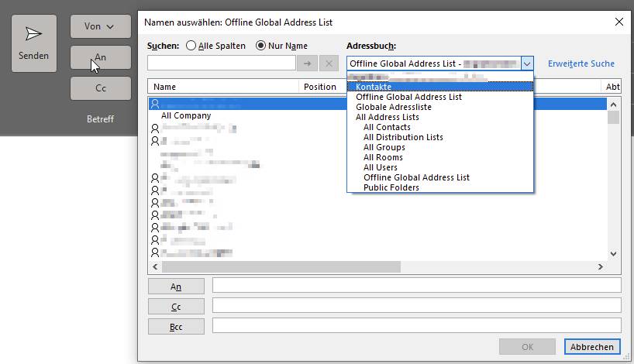Click the horizontal scrollbar right arrow

600,266
